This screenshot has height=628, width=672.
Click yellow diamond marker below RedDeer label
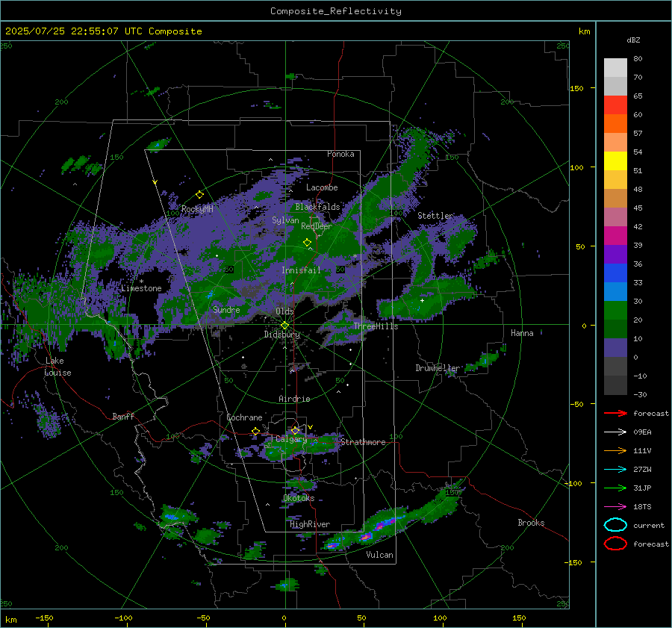click(307, 243)
